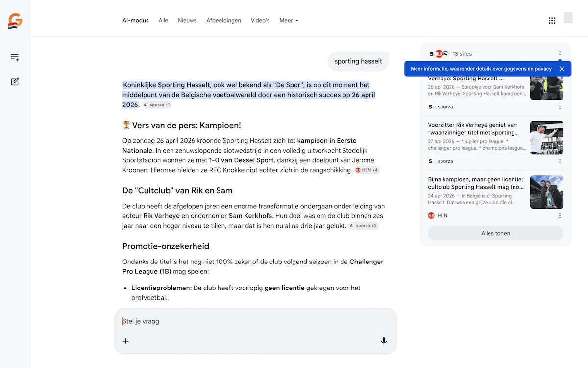Click heading Promotie-onzekerheid
The width and height of the screenshot is (588, 368).
pyautogui.click(x=166, y=246)
